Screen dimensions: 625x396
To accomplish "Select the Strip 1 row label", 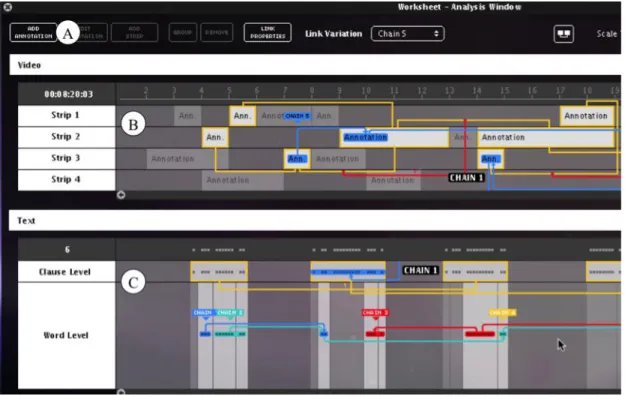I will pos(66,116).
